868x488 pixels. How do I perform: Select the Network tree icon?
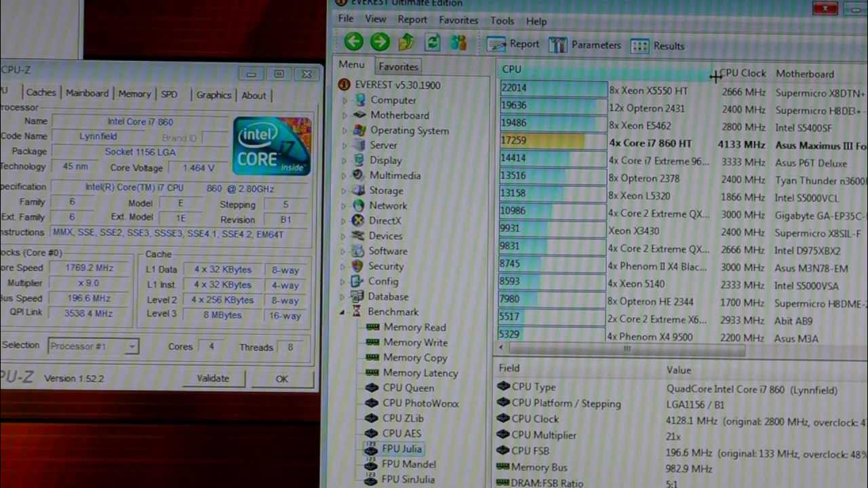[358, 205]
